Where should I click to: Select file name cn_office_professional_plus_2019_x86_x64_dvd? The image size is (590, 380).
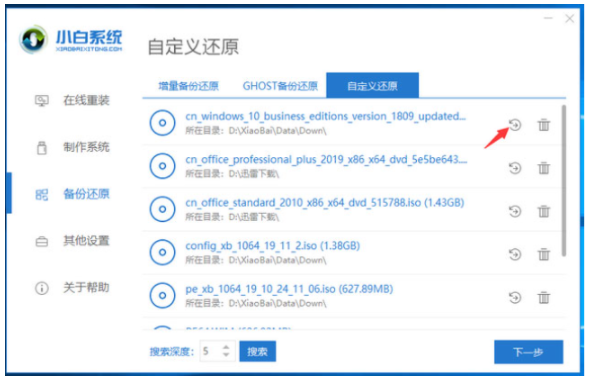pos(326,160)
